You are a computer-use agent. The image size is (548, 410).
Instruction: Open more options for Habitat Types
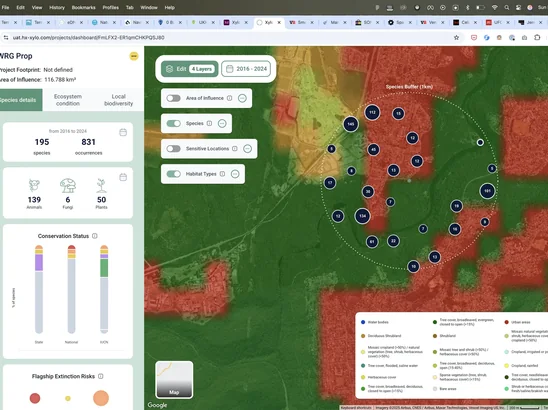click(x=235, y=174)
